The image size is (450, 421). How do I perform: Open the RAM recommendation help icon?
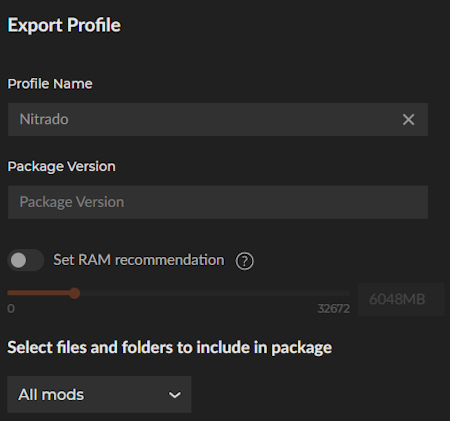(x=244, y=261)
